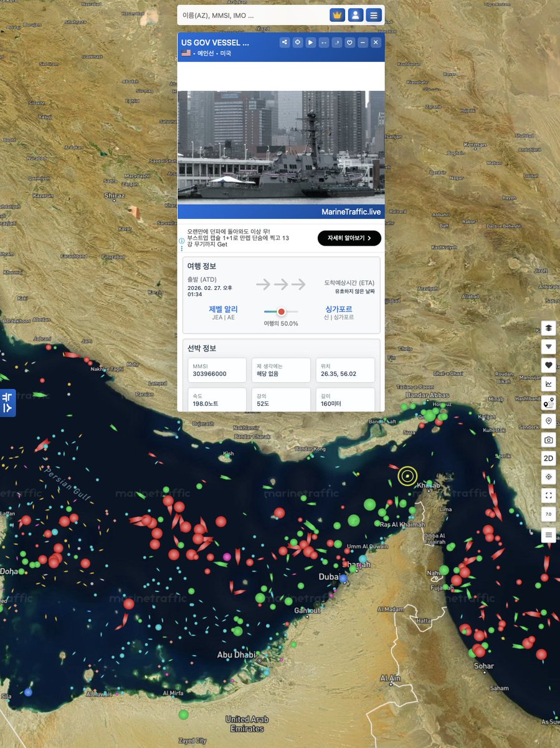This screenshot has width=560, height=748.
Task: Open the ad info circle icon
Action: click(x=182, y=241)
